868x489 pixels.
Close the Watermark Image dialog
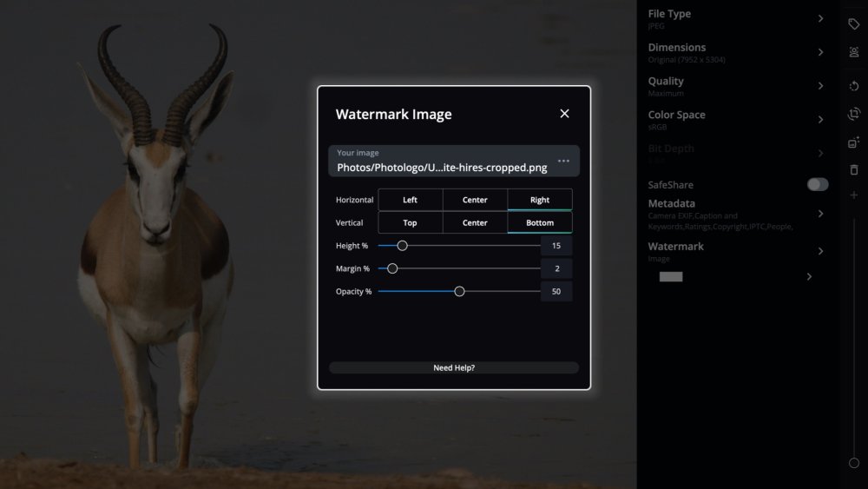click(x=564, y=114)
